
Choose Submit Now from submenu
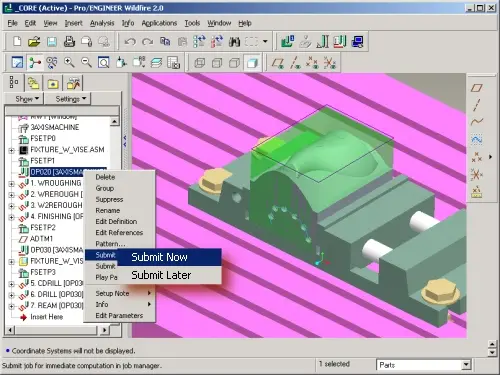(x=169, y=257)
